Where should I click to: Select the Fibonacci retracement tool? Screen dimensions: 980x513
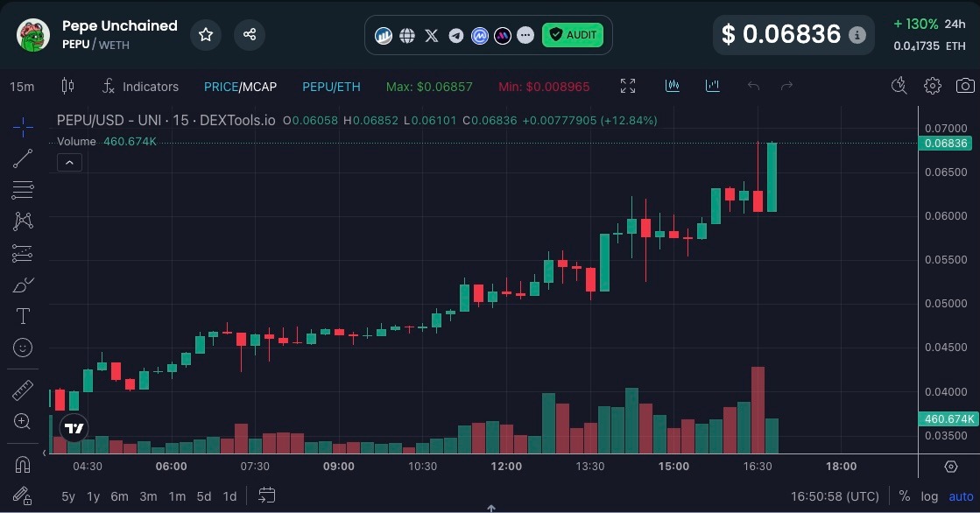[23, 190]
